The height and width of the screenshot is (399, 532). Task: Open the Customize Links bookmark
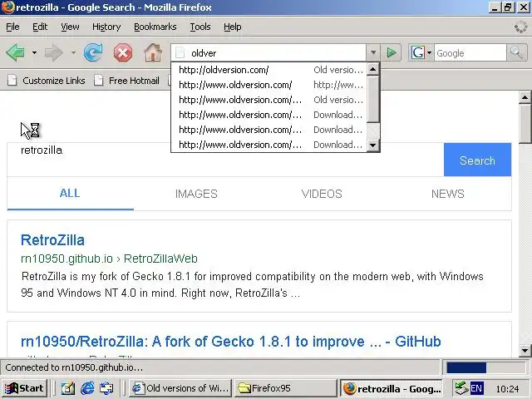coord(47,81)
